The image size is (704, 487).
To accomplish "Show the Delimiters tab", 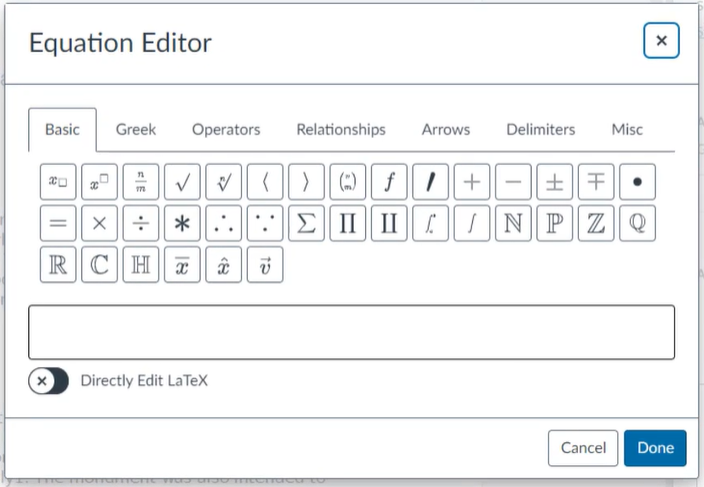I will [540, 129].
